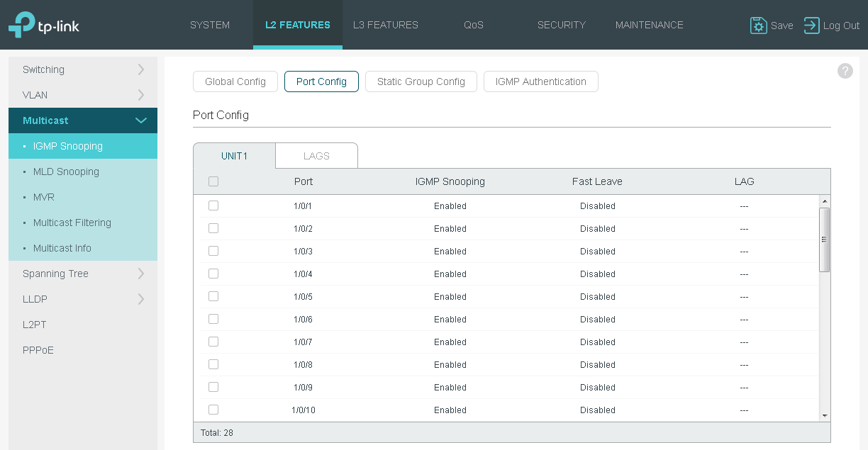Select the checkbox for port 1/0/1
Image resolution: width=868 pixels, height=450 pixels.
213,206
